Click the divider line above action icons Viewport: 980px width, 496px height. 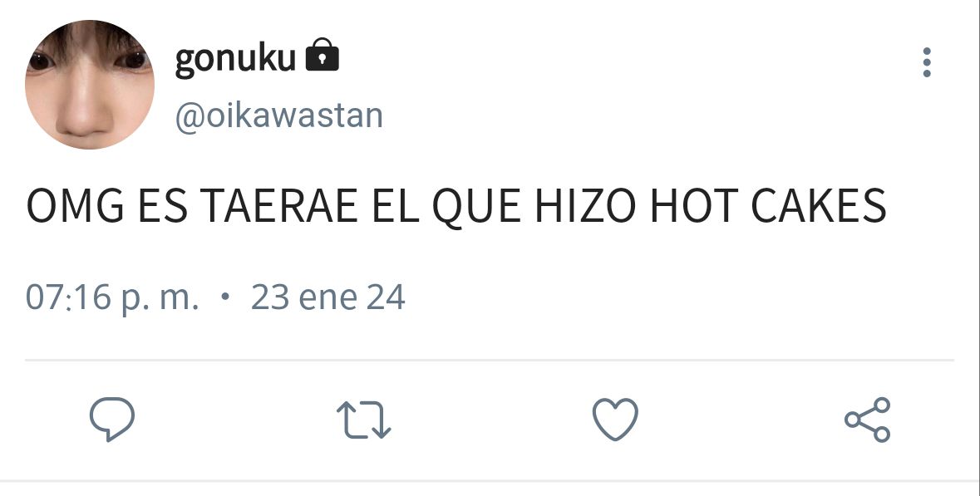490,360
